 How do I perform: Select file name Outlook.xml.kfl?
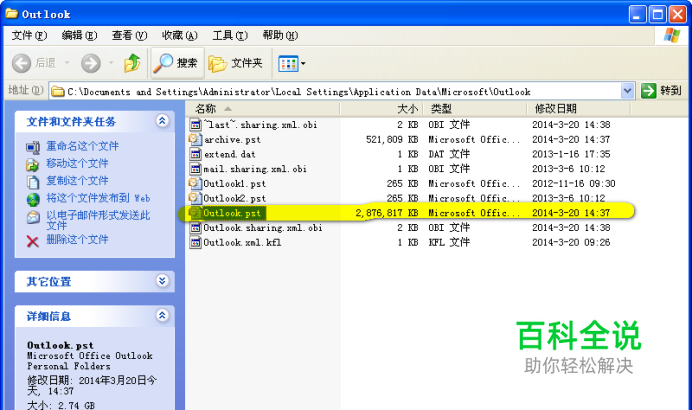(x=242, y=242)
